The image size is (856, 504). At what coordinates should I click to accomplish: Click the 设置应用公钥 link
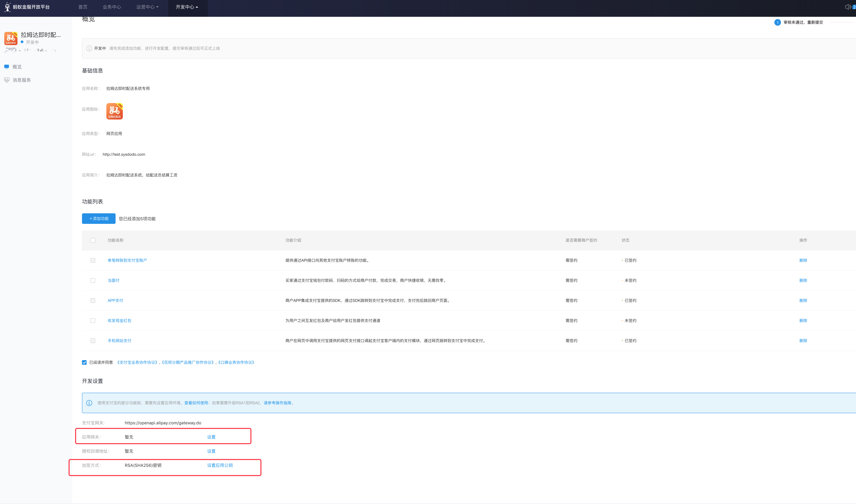coord(220,465)
